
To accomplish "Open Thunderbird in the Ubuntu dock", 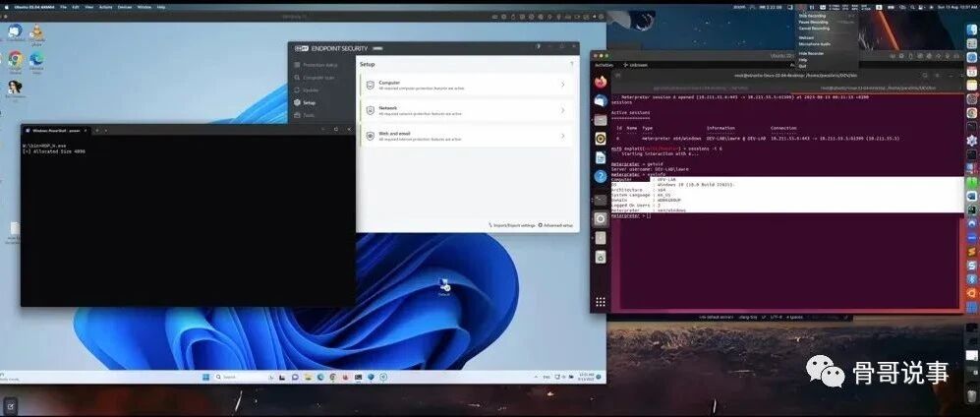I will (601, 100).
